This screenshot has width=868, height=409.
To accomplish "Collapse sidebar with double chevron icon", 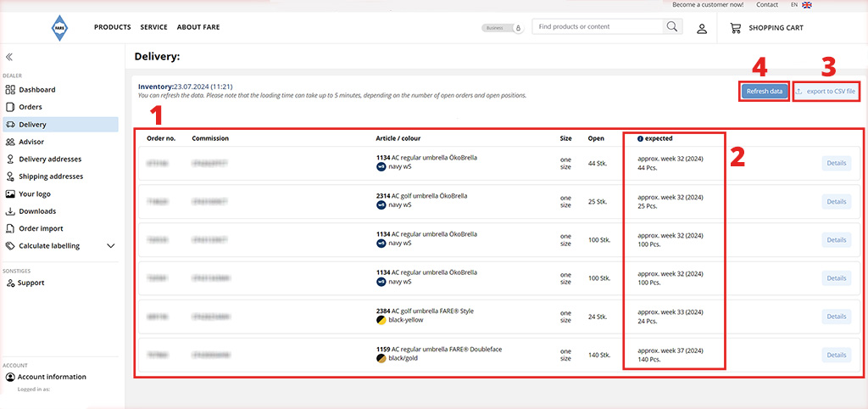I will point(9,57).
